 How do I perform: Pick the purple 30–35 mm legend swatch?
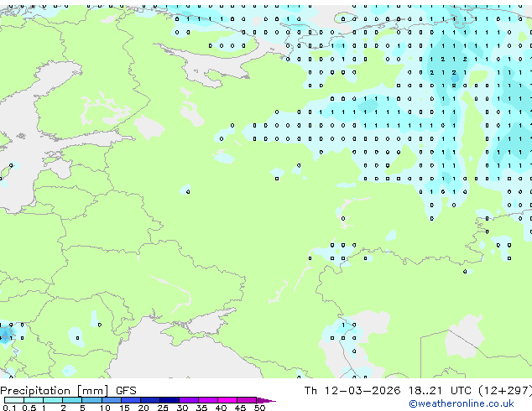click(x=189, y=400)
